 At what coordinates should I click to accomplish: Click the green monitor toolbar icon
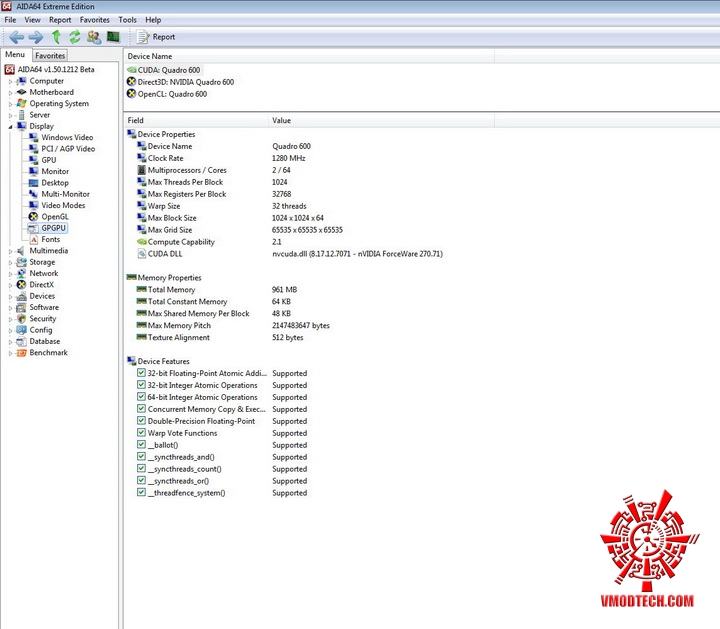pyautogui.click(x=113, y=37)
